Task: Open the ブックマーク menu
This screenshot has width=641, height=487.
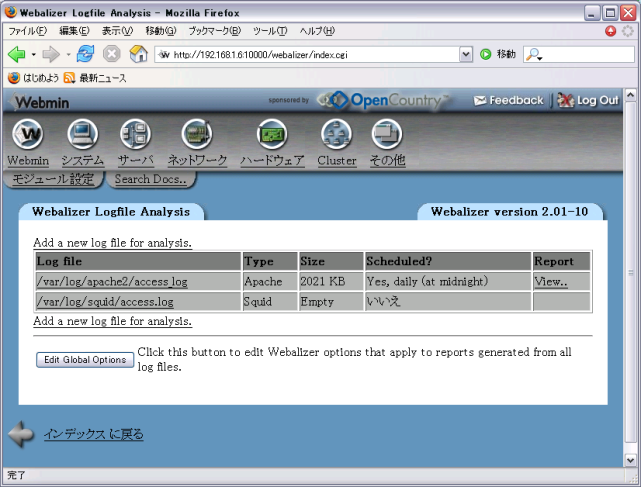Action: [214, 31]
